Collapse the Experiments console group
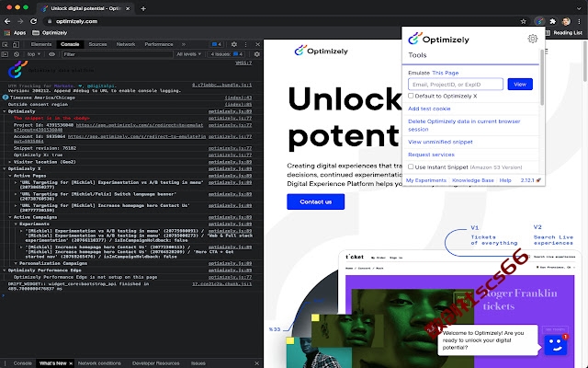 16,224
